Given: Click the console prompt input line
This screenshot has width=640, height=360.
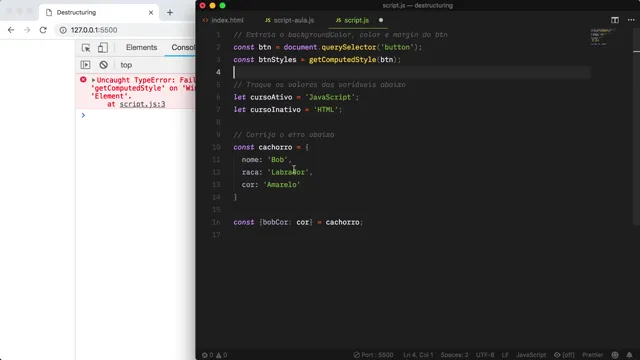Looking at the screenshot, I should 139,116.
